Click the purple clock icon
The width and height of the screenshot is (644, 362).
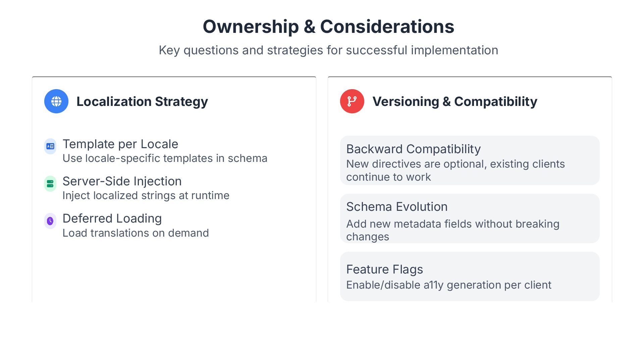50,221
